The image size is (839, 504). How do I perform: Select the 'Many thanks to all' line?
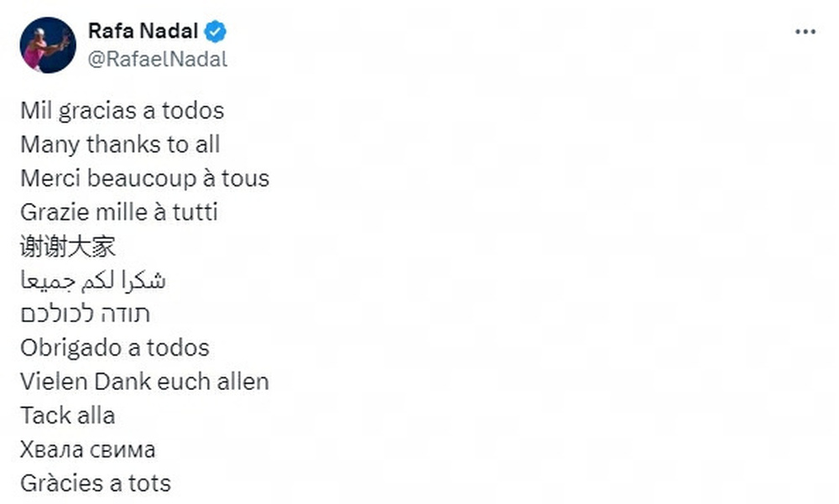point(120,144)
